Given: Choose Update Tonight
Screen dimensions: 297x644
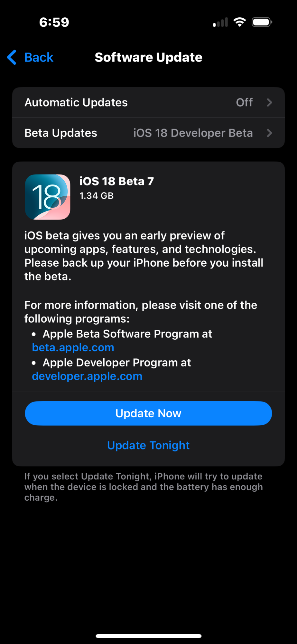Looking at the screenshot, I should tap(148, 445).
